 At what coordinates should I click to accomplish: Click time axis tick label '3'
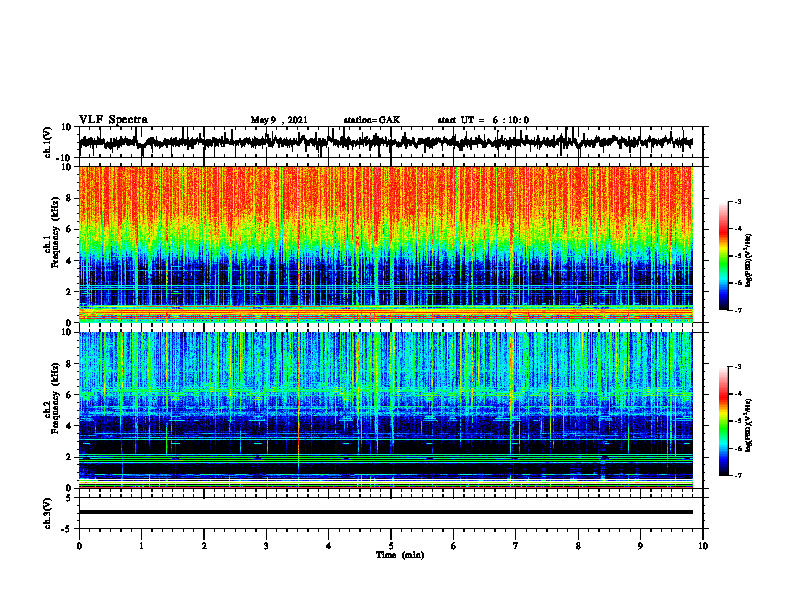tap(266, 546)
